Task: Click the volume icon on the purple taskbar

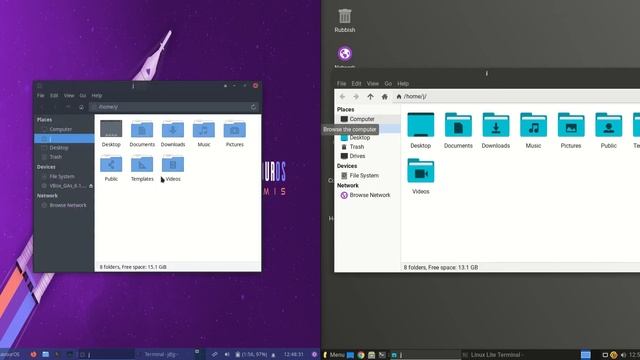Action: click(x=227, y=354)
